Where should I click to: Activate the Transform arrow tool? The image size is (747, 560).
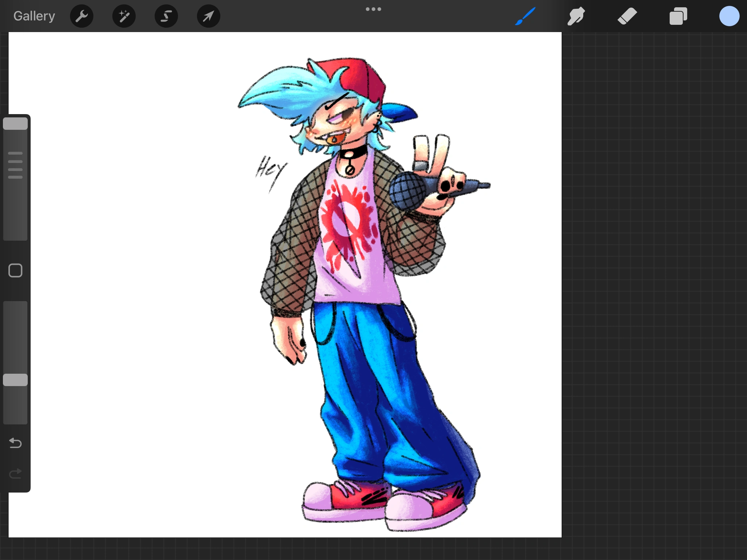pos(208,16)
